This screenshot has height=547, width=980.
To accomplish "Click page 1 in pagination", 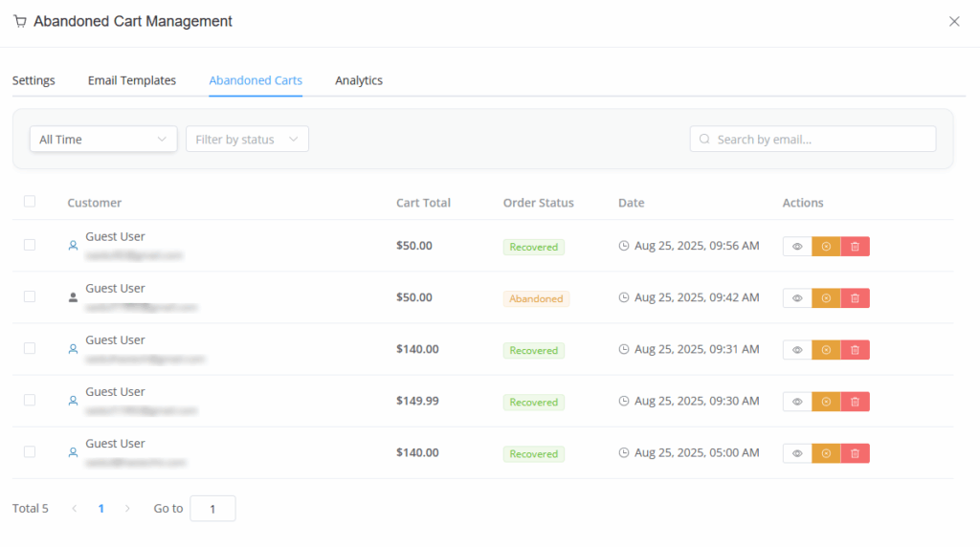I will [x=100, y=509].
